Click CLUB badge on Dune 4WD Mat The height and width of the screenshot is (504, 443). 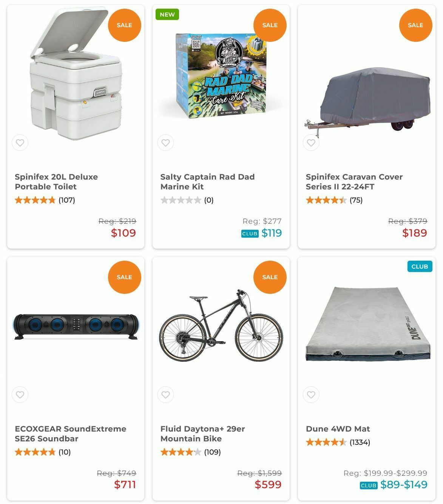tap(420, 267)
